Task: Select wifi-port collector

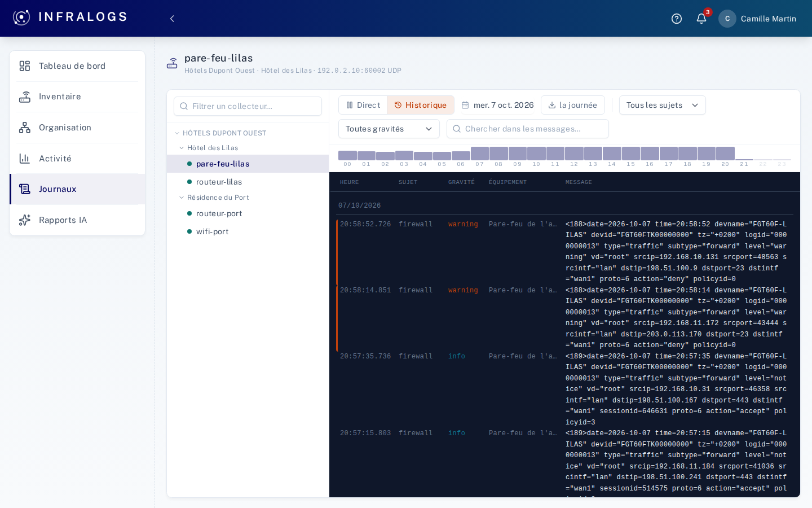Action: point(248,231)
